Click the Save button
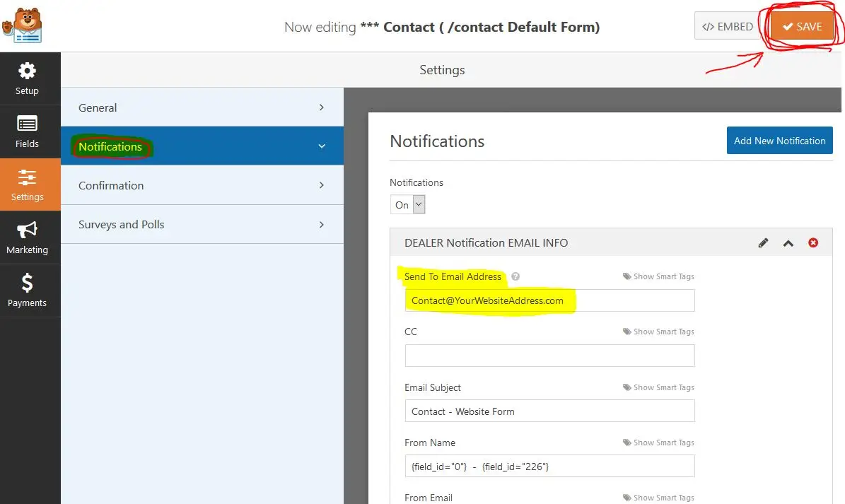845x504 pixels. [x=802, y=27]
